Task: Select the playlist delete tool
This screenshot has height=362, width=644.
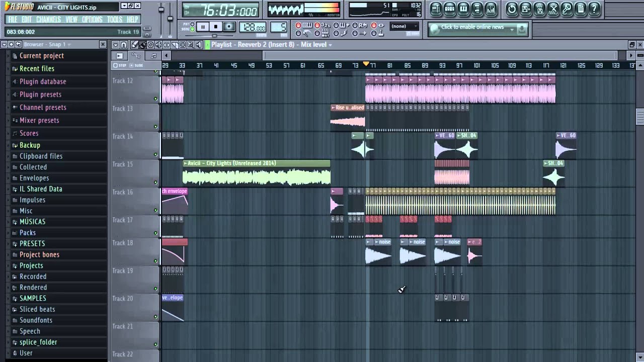Action: coord(150,45)
